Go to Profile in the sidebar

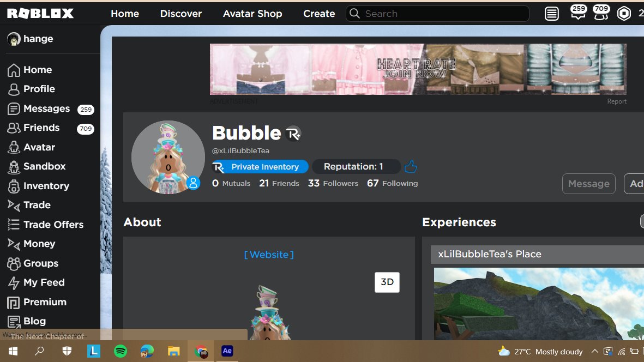31,89
